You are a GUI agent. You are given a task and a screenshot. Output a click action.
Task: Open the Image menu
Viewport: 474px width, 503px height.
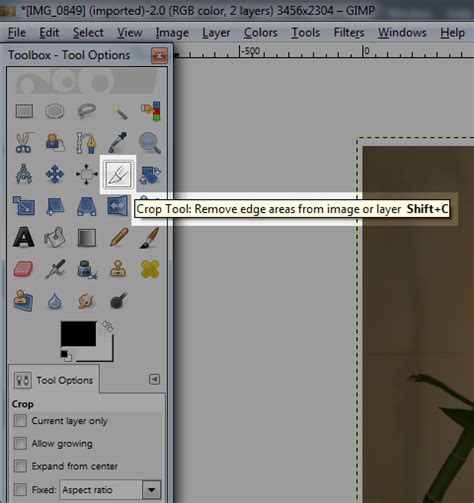[x=172, y=33]
